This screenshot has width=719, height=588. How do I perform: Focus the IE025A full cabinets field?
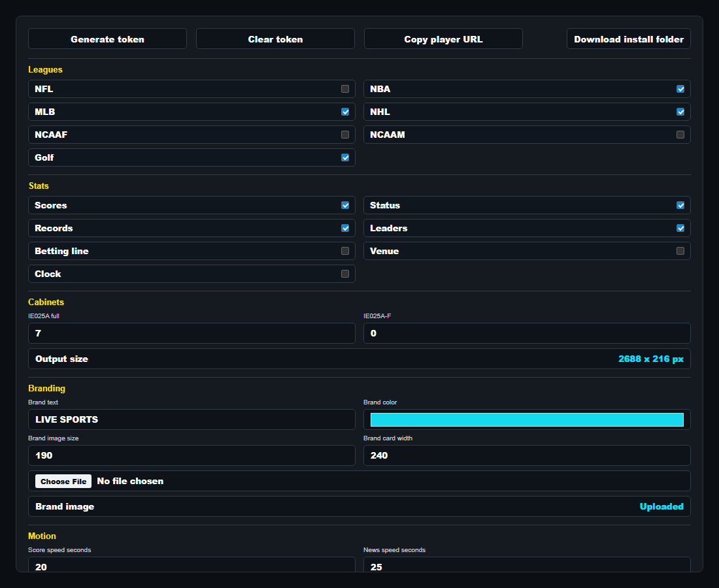pos(192,333)
